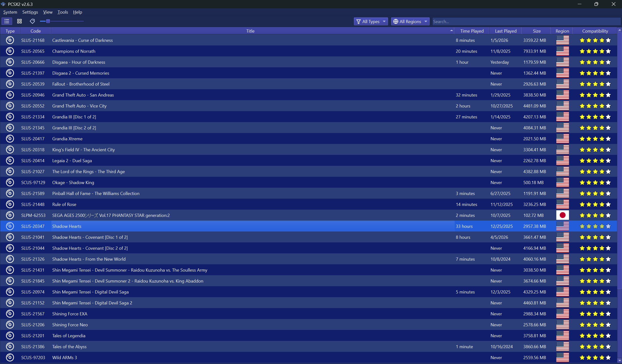Toggle show titles tag icon
This screenshot has height=364, width=622.
pos(32,21)
